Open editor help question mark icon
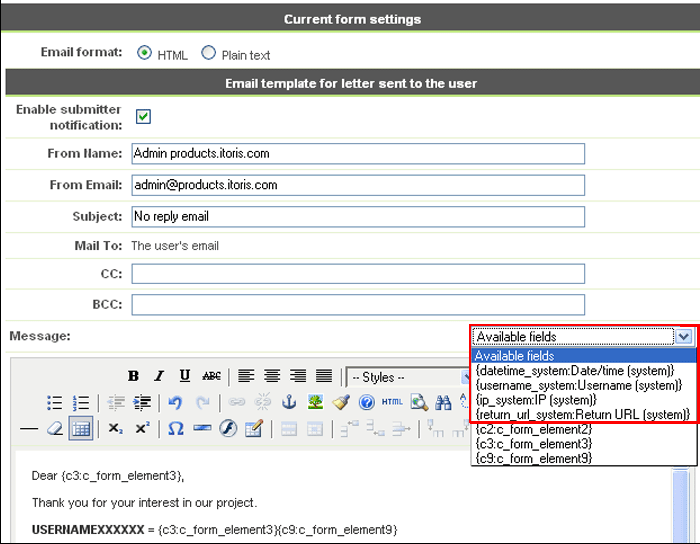The image size is (700, 544). (x=367, y=403)
